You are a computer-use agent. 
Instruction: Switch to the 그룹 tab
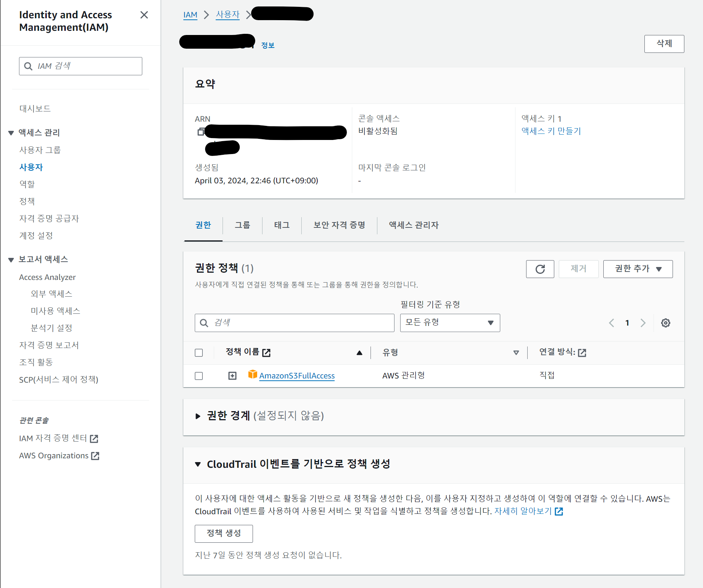coord(242,225)
